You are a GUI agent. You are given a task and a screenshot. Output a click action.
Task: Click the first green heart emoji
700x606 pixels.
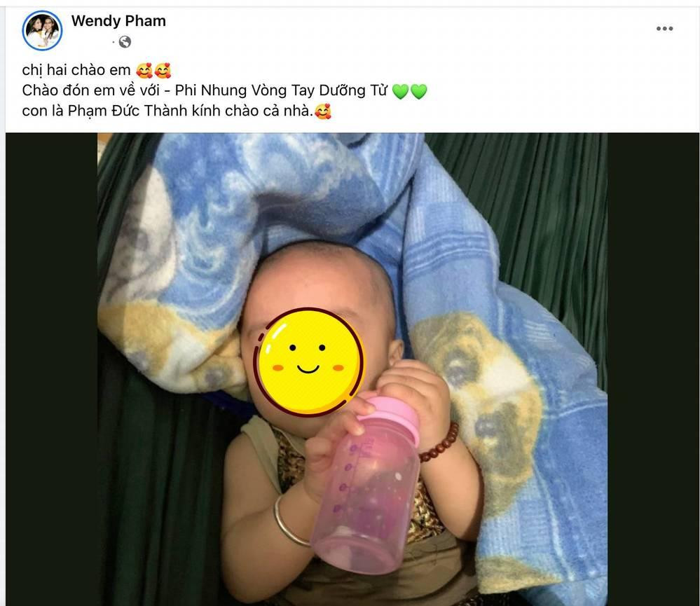pyautogui.click(x=400, y=92)
